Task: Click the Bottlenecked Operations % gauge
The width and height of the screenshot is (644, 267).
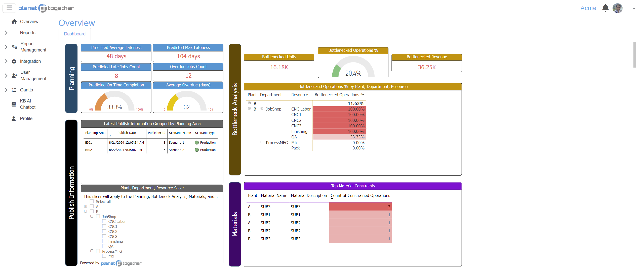Action: (353, 66)
